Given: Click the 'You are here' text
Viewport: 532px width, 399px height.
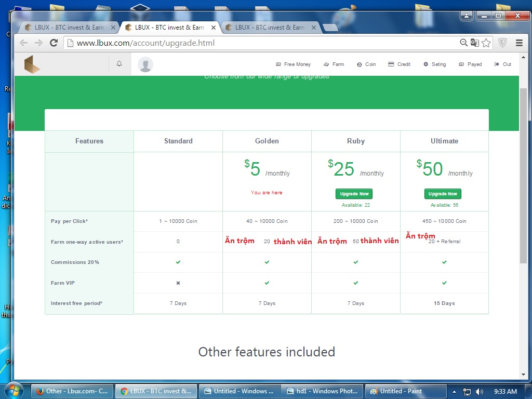Looking at the screenshot, I should pos(267,192).
